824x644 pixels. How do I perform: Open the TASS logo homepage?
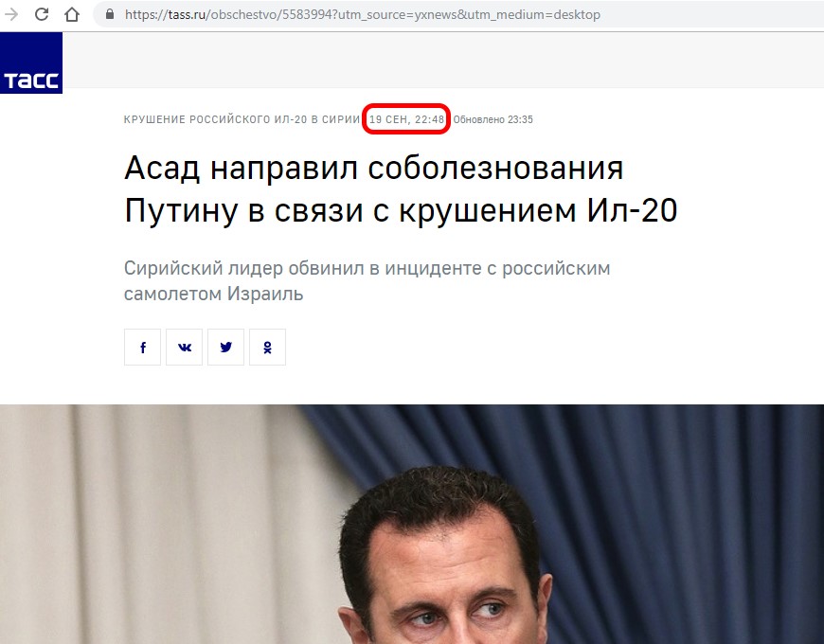[31, 63]
